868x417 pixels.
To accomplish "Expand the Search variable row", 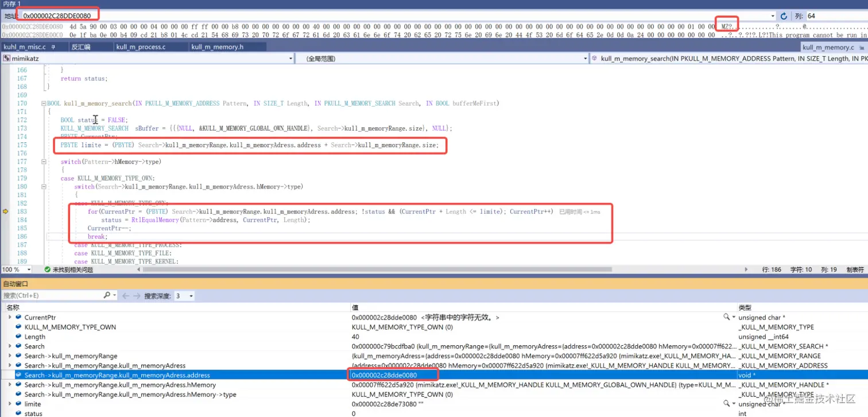I will pos(9,346).
